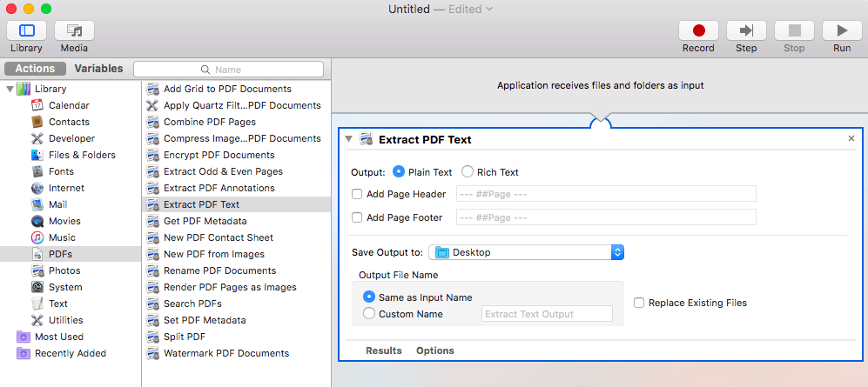The image size is (868, 387).
Task: Switch to the Actions tab
Action: (36, 69)
